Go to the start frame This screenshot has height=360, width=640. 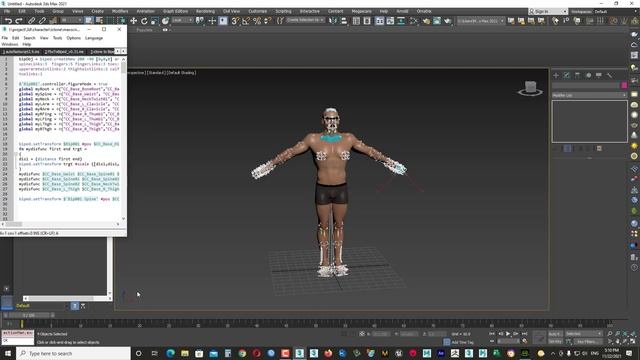tap(492, 334)
